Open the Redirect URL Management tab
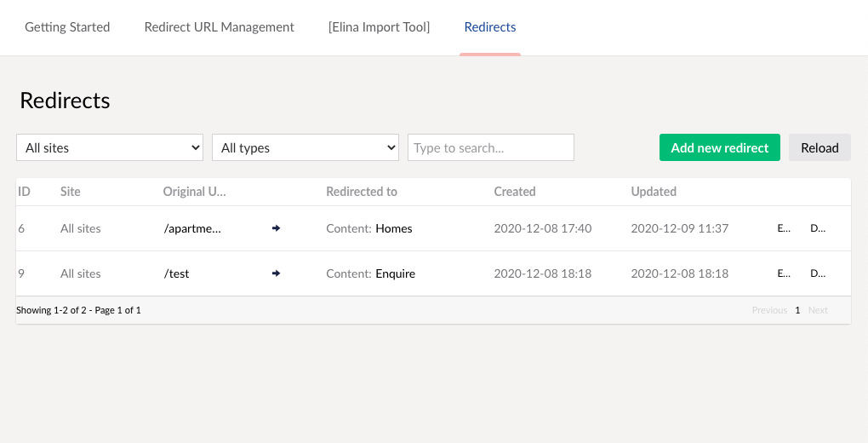868x443 pixels. [x=219, y=27]
